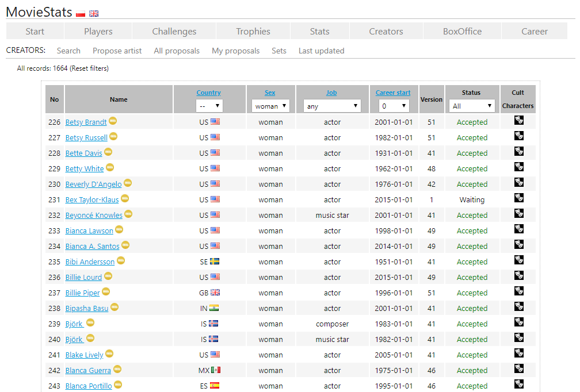580x392 pixels.
Task: Click gold coin icon beside Björk composer row
Action: point(90,322)
